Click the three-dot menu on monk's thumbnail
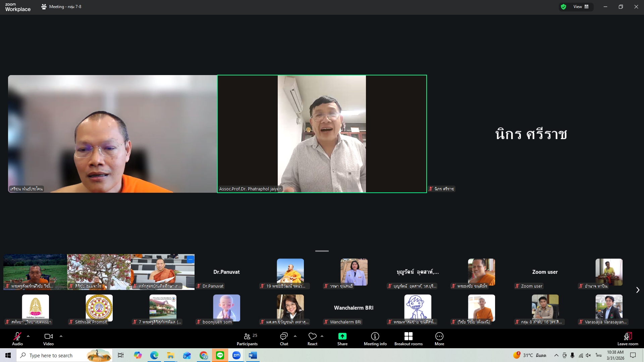 pyautogui.click(x=190, y=259)
